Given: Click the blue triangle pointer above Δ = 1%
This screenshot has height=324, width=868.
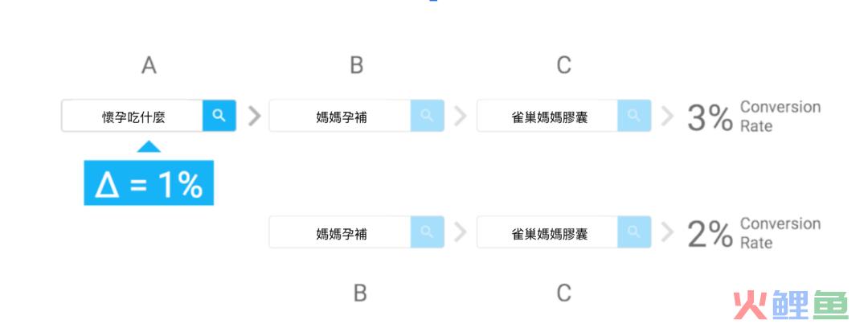Looking at the screenshot, I should tap(149, 146).
